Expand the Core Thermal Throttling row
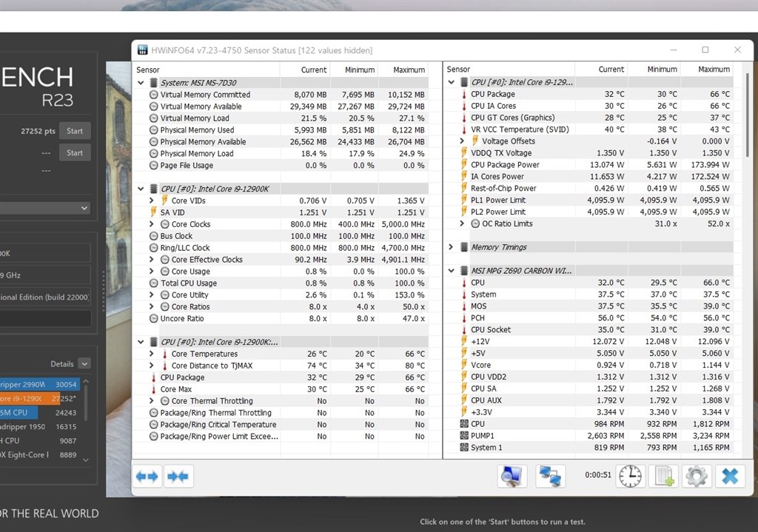This screenshot has width=758, height=532. coord(151,400)
